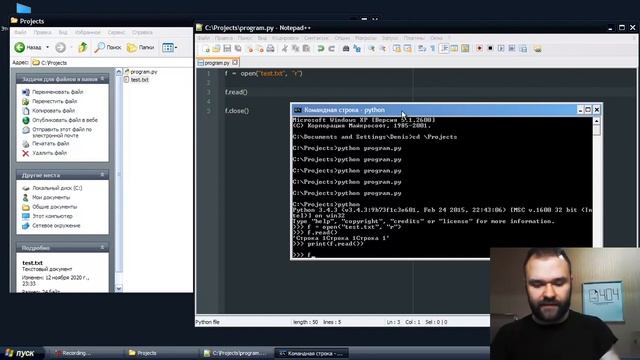Toggle macro recording red dot icon
The width and height of the screenshot is (640, 360).
pyautogui.click(x=479, y=49)
